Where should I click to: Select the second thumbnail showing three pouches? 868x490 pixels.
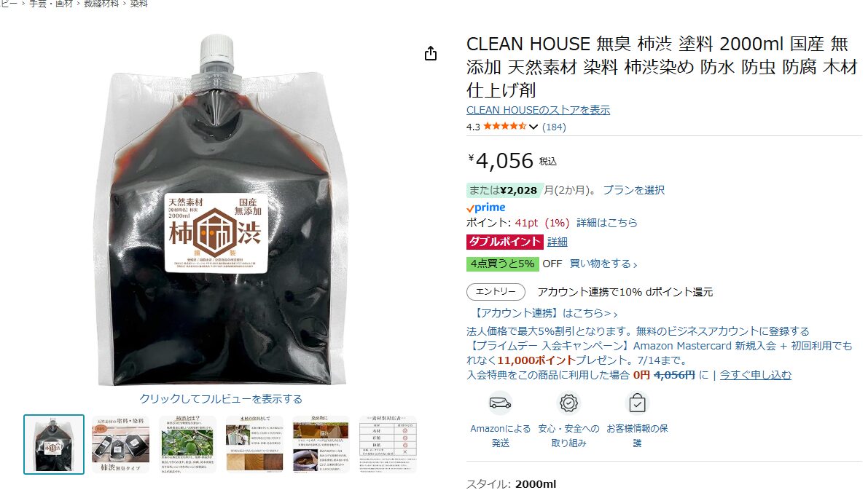click(121, 444)
